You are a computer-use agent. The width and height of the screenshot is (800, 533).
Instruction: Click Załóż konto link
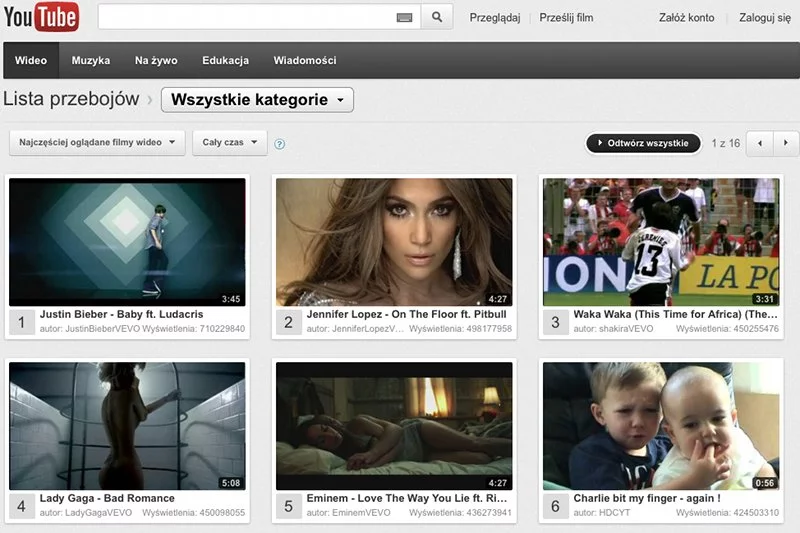pos(687,18)
